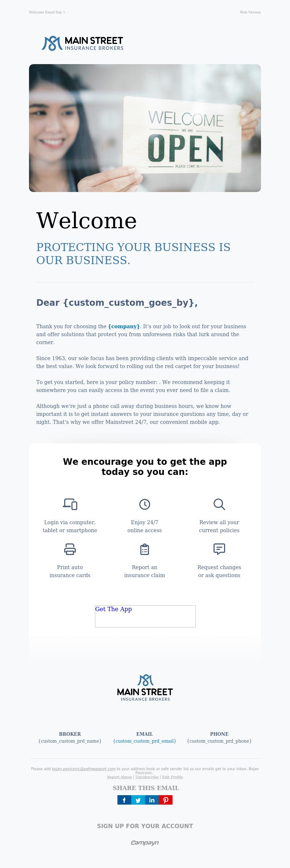Click the printer icon for insurance cards
This screenshot has height=868, width=290.
pos(70,549)
